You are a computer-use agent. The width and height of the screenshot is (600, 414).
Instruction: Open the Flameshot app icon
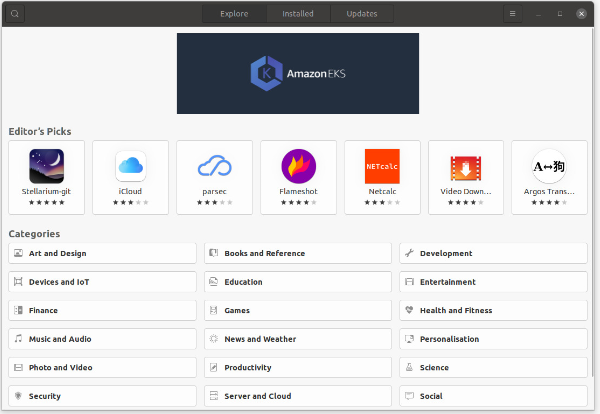point(298,166)
